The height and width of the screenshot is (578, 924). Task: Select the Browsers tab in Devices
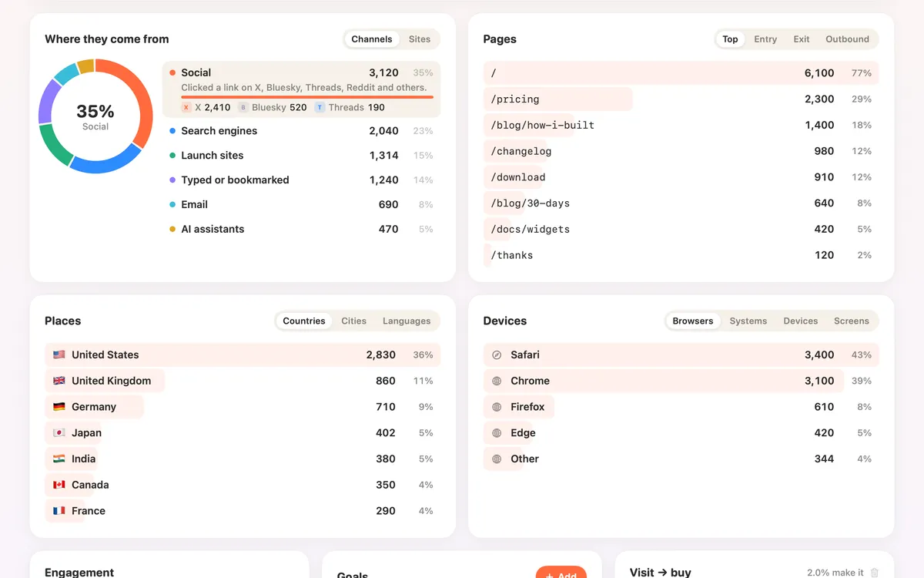click(x=693, y=321)
